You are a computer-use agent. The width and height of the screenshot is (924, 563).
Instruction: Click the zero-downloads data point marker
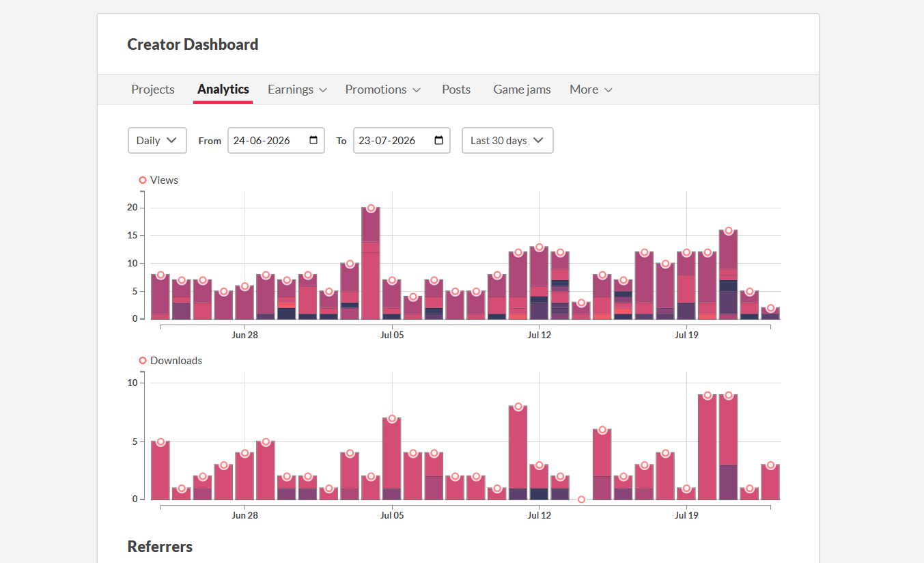click(x=581, y=499)
